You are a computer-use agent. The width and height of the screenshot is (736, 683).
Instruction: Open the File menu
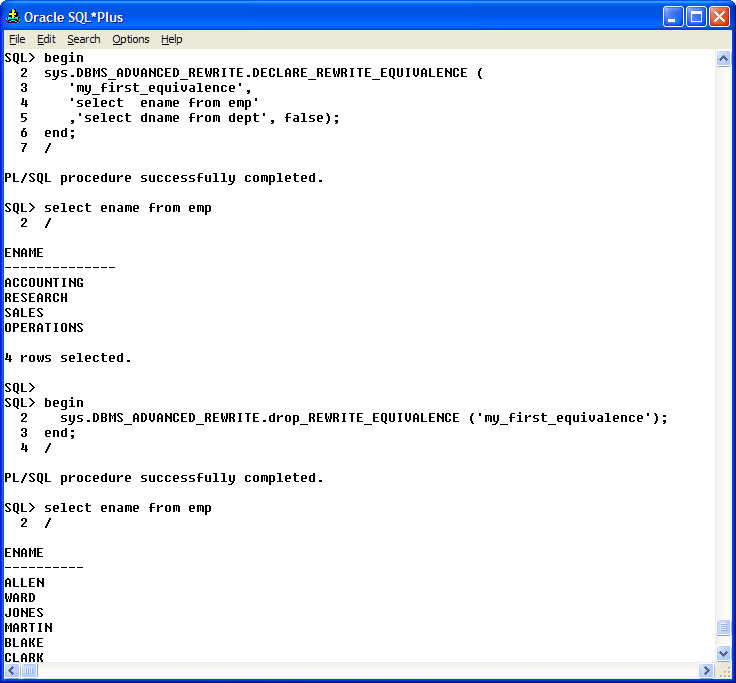(17, 39)
